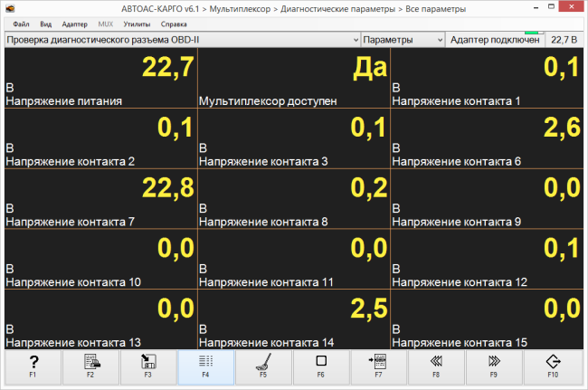
Task: Open the Файл menu
Action: click(21, 24)
